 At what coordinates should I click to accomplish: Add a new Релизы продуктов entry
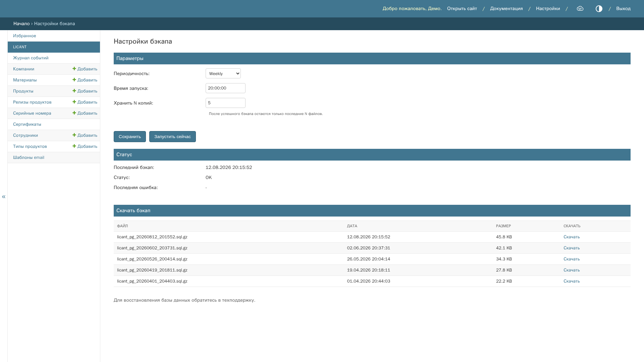click(85, 102)
